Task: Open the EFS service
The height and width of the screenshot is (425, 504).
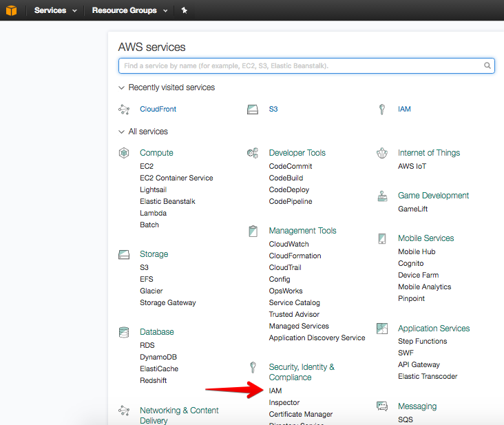Action: [x=147, y=279]
